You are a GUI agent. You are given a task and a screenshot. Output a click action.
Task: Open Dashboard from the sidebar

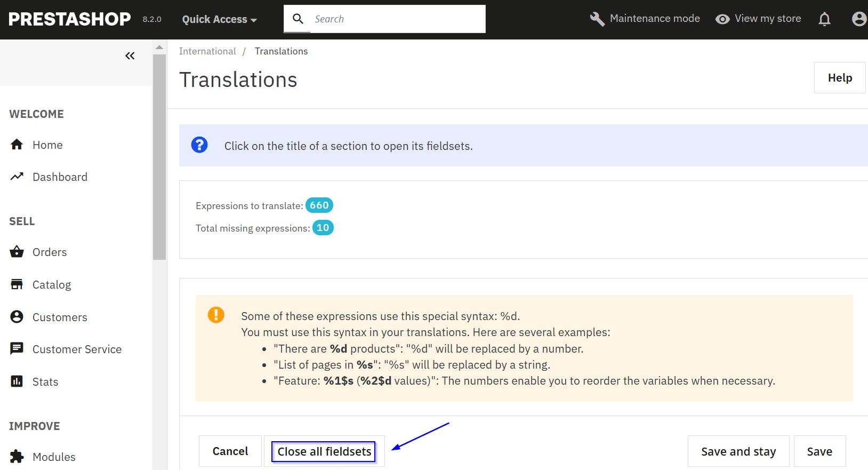point(60,177)
